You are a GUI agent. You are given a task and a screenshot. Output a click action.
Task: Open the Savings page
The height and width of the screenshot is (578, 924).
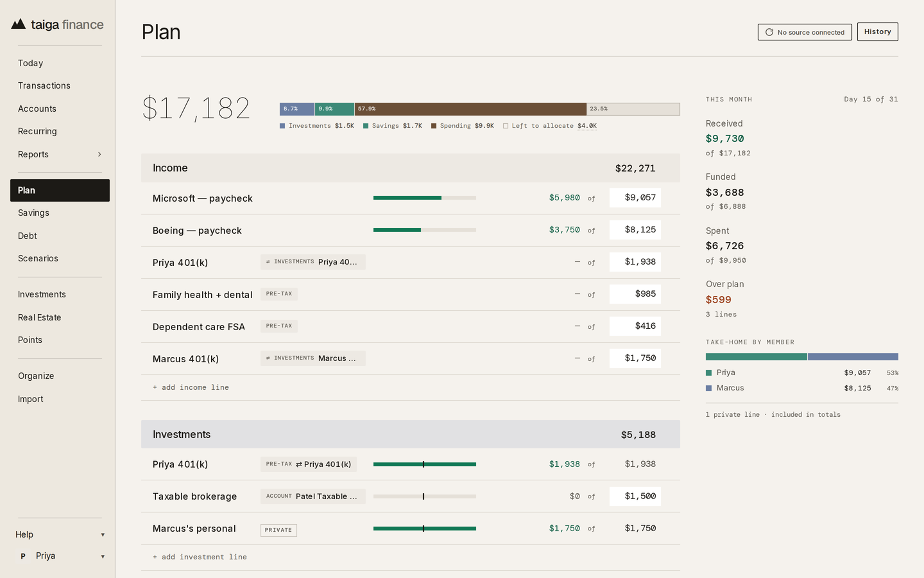point(60,213)
